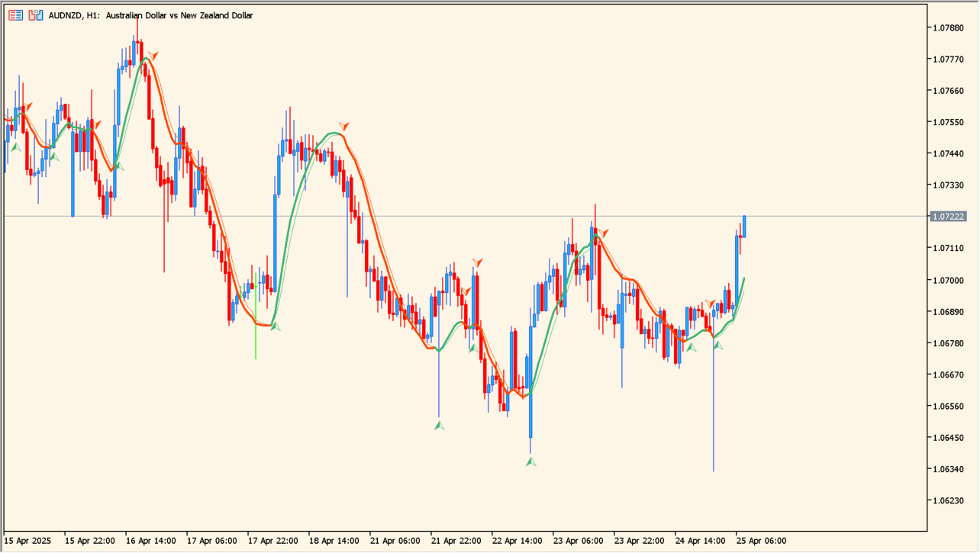
Task: Click the 1.07000 price scale label
Action: click(x=948, y=280)
